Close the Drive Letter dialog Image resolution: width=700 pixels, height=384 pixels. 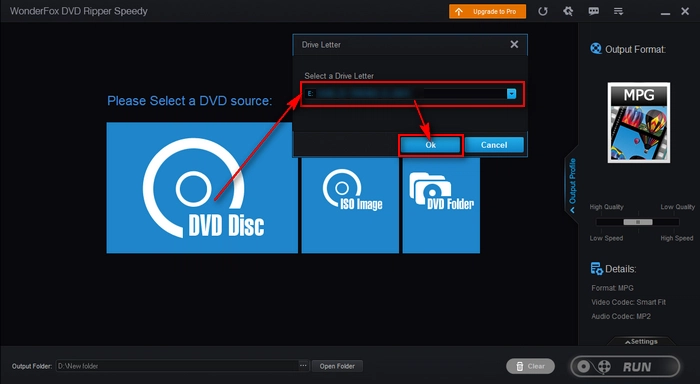pyautogui.click(x=514, y=44)
